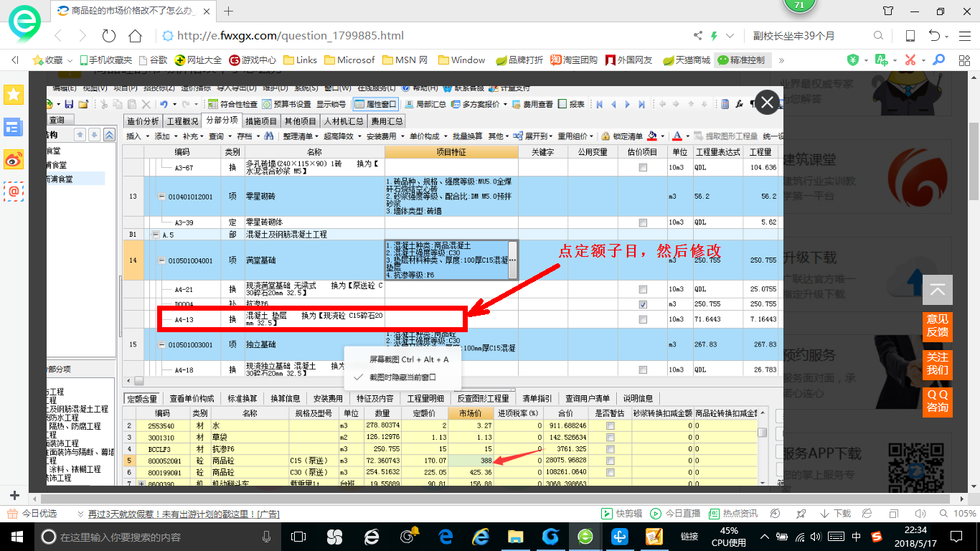This screenshot has width=980, height=551.
Task: Click the collapse-all double chevron in left panel
Action: pyautogui.click(x=108, y=135)
